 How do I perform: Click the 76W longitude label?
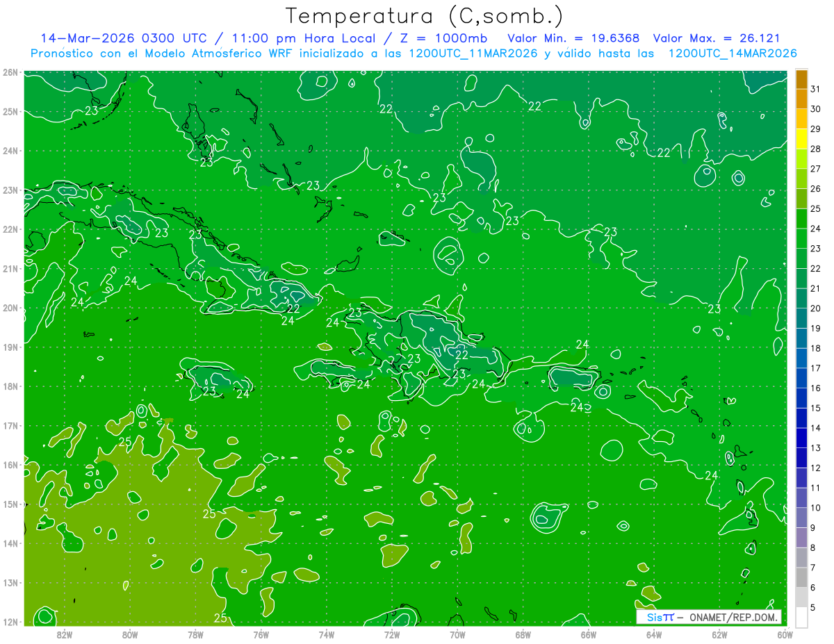click(x=261, y=634)
